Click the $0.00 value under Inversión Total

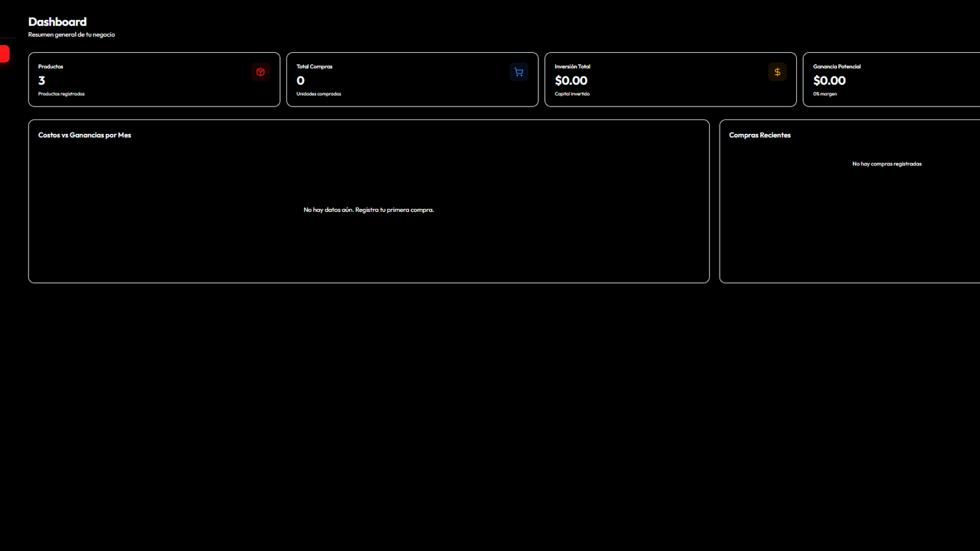coord(571,80)
